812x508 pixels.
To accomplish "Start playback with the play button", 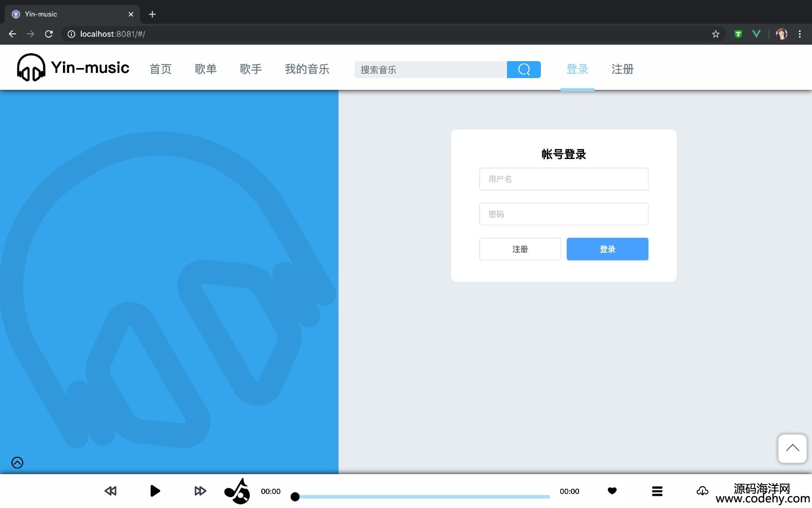I will point(155,491).
